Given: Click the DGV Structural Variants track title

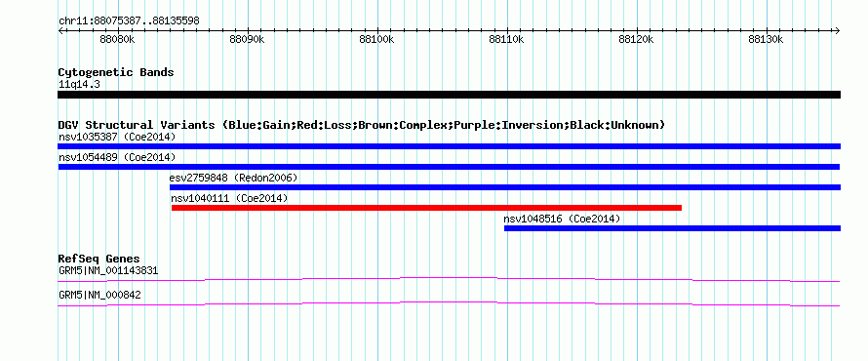Looking at the screenshot, I should tap(361, 125).
